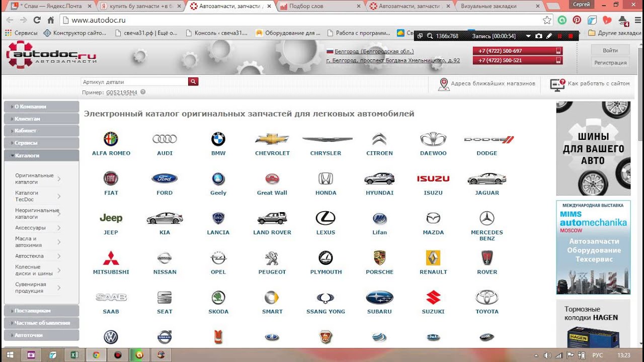The height and width of the screenshot is (362, 644).
Task: Open the Windows Start button
Action: click(11, 354)
